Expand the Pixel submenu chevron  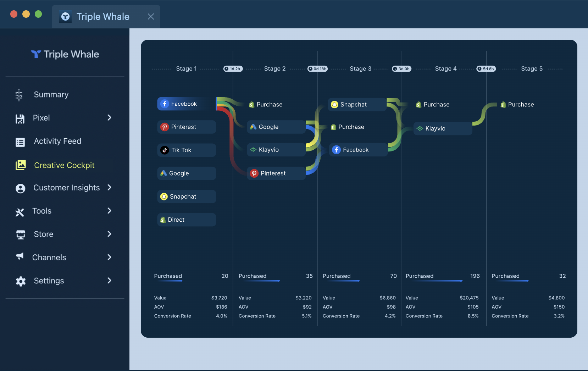pyautogui.click(x=109, y=118)
